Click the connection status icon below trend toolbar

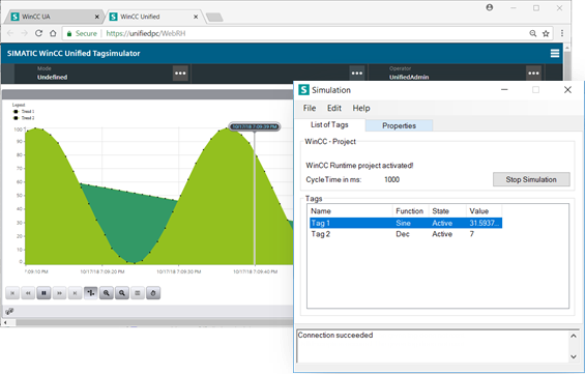pyautogui.click(x=10, y=311)
